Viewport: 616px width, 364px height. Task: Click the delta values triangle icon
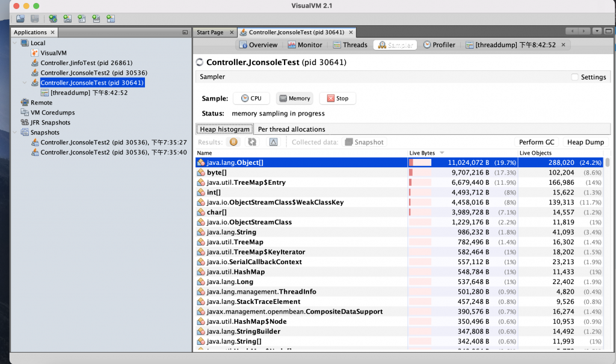274,142
